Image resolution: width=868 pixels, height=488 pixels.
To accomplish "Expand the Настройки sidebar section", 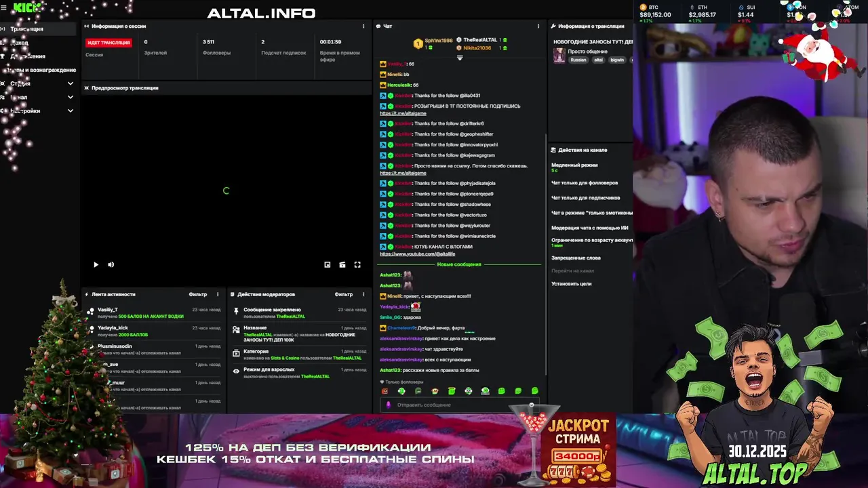I will (x=71, y=110).
